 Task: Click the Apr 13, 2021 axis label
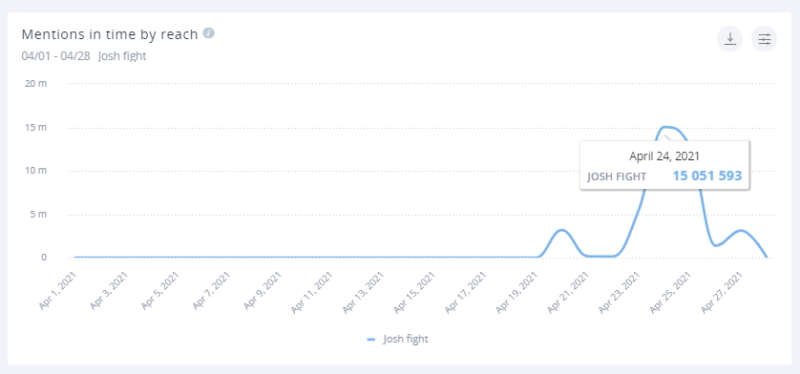[364, 292]
